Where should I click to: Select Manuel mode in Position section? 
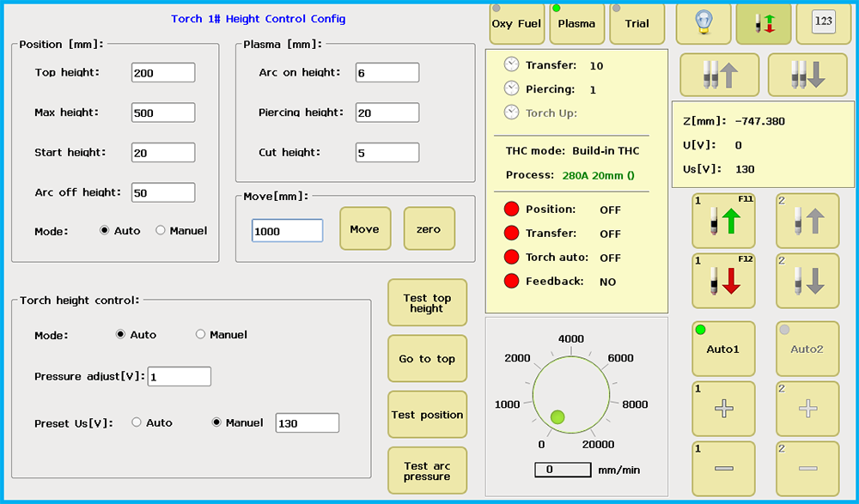pos(160,231)
